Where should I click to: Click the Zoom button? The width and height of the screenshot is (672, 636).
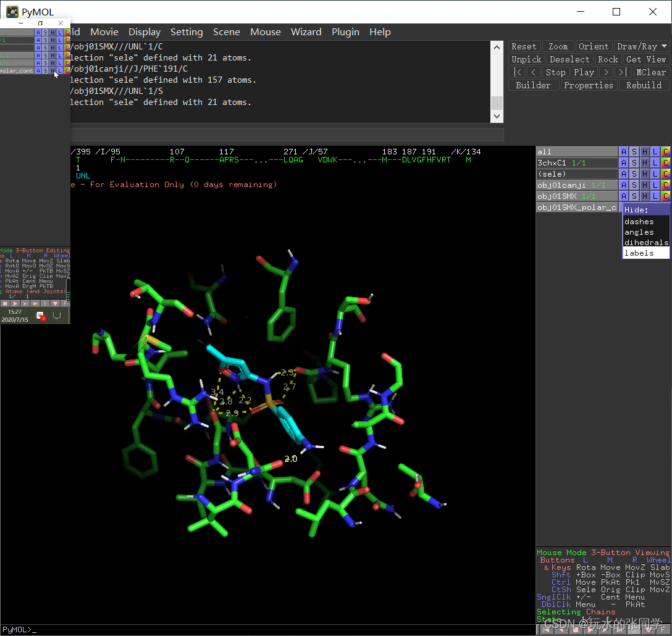(558, 46)
